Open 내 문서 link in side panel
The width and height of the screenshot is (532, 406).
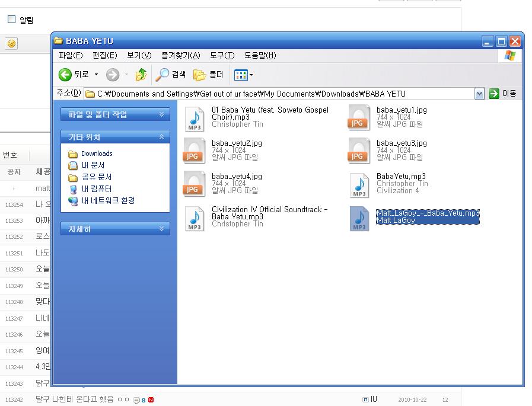pos(93,165)
